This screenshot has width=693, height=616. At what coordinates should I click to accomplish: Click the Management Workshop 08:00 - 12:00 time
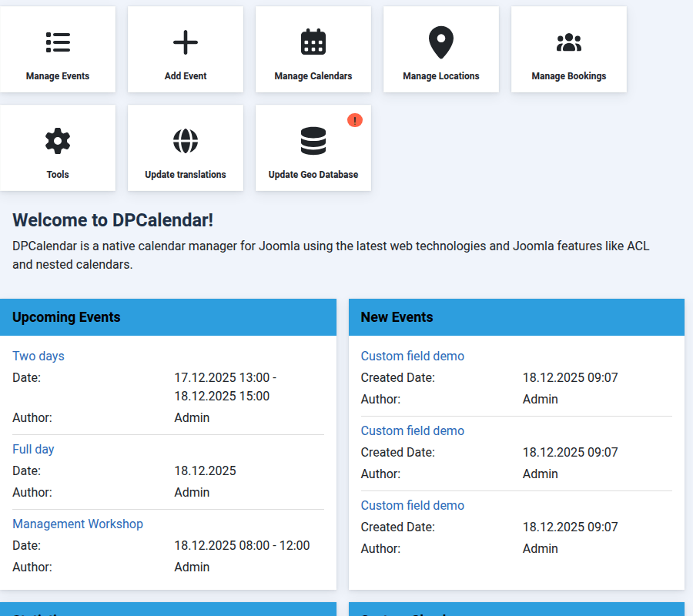coord(242,545)
